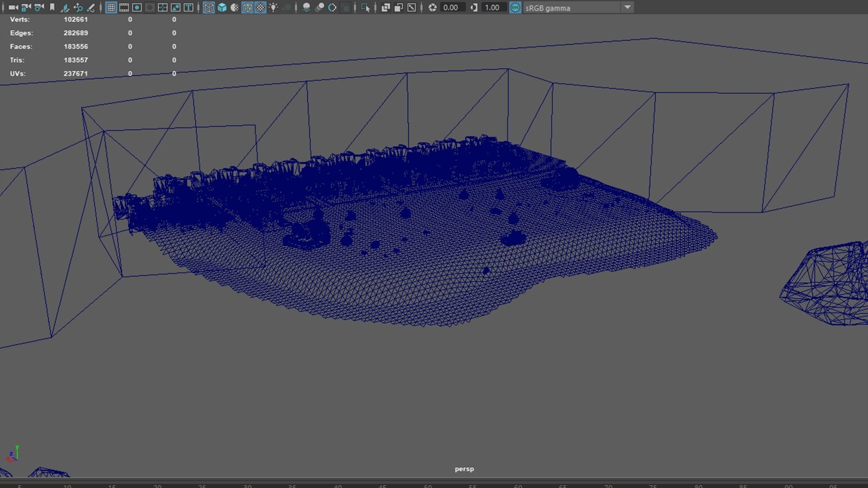868x488 pixels.
Task: Toggle color management ON button
Action: (x=515, y=7)
